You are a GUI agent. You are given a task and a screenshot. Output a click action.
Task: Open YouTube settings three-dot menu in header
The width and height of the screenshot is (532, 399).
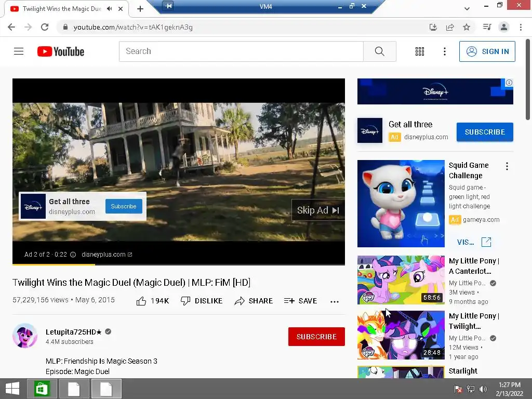point(445,51)
